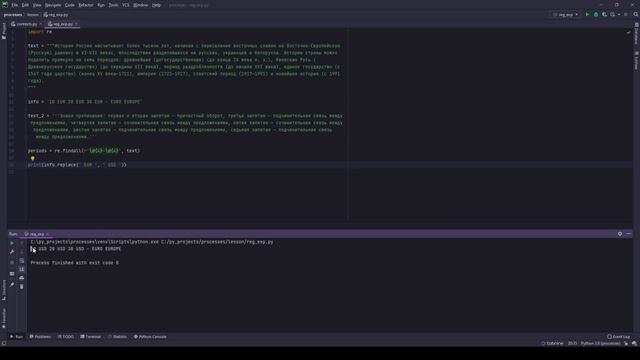Open the Structure side tool window tab
This screenshot has height=360, width=640.
(x=4, y=290)
